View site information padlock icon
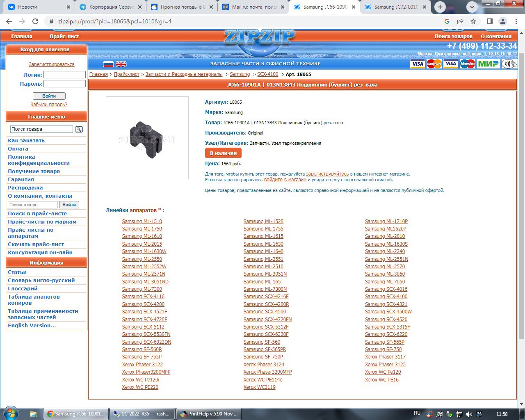 point(52,21)
